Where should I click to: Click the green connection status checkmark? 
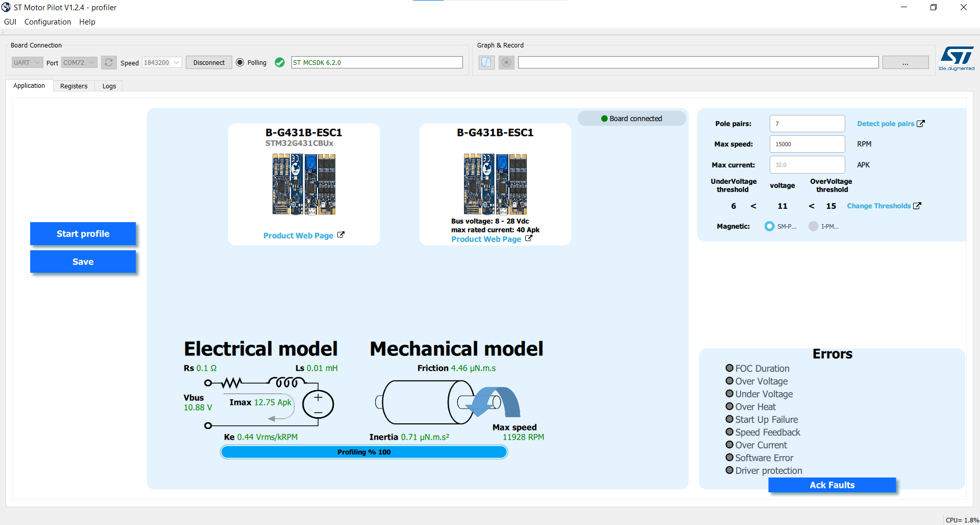[280, 62]
